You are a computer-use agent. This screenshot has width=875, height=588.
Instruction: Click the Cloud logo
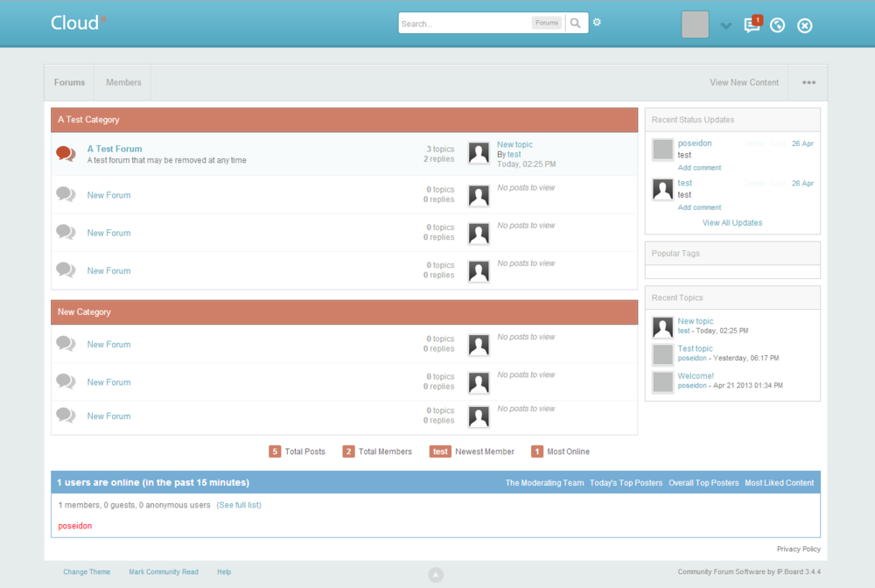point(78,23)
